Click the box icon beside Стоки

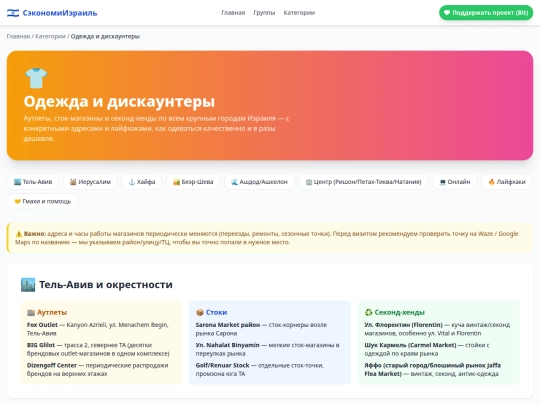click(x=200, y=312)
